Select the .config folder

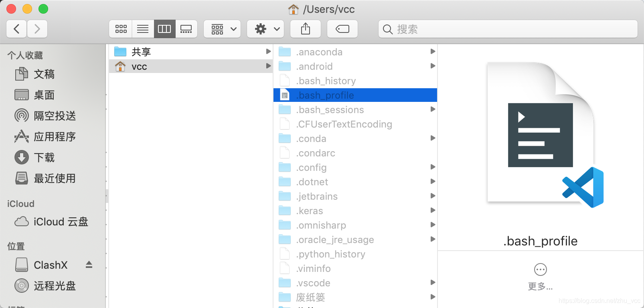pyautogui.click(x=355, y=167)
